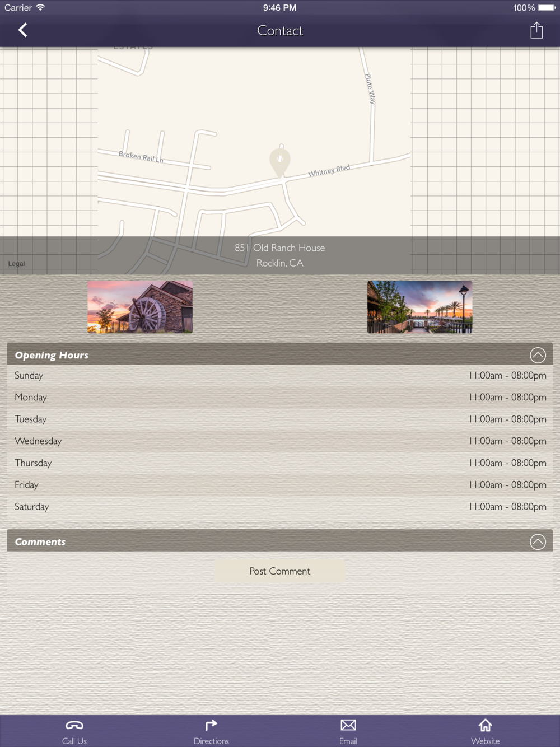Select the Sunday hours row
Image resolution: width=560 pixels, height=747 pixels.
pyautogui.click(x=280, y=376)
